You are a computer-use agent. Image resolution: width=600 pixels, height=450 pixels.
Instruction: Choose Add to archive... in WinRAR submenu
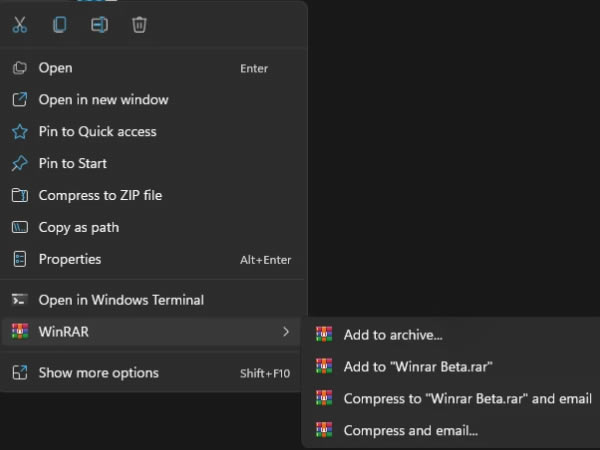[x=452, y=335]
